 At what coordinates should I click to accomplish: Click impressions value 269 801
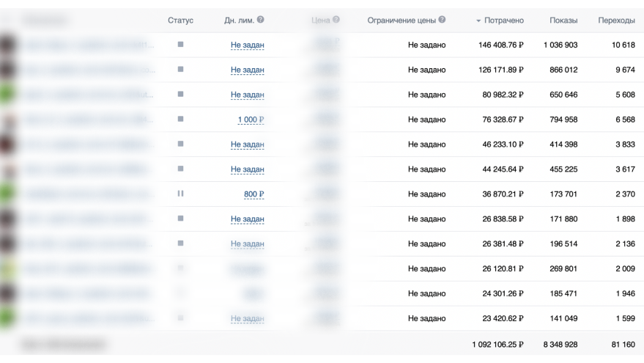click(x=563, y=269)
